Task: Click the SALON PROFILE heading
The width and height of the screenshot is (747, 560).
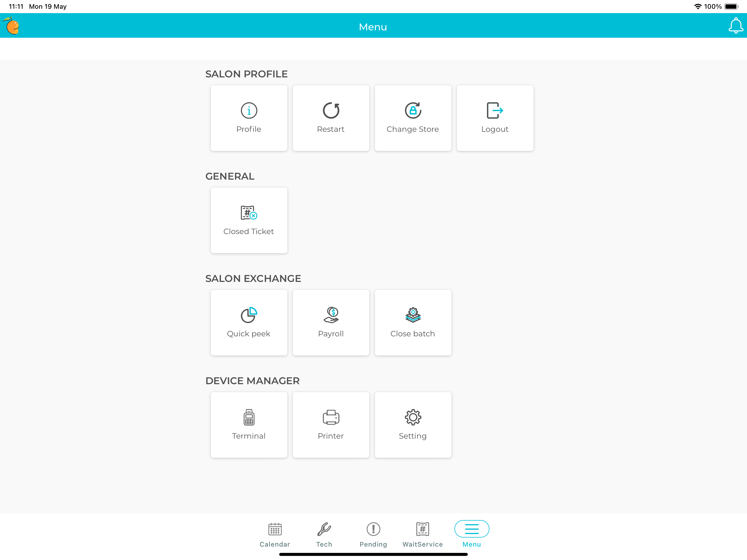Action: click(247, 74)
